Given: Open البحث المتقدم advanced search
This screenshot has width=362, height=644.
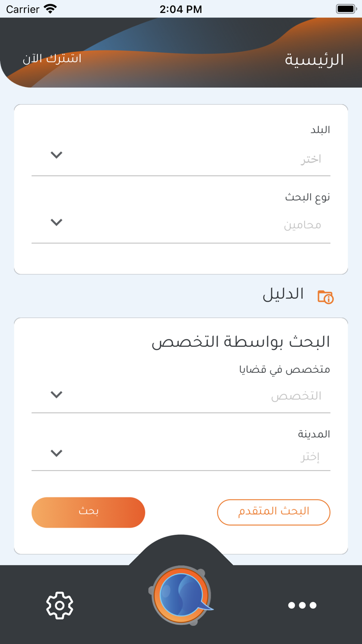Looking at the screenshot, I should [x=274, y=512].
